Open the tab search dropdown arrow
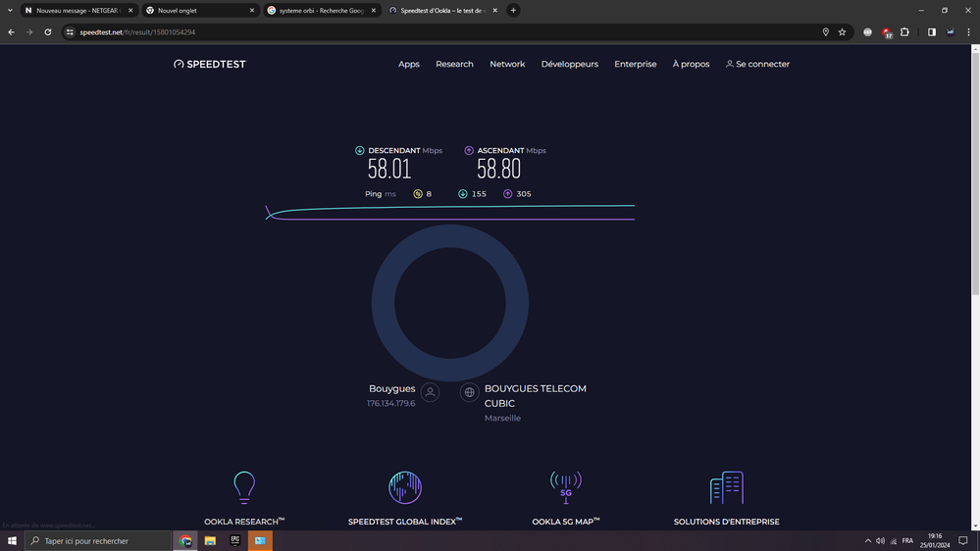The height and width of the screenshot is (551, 980). pyautogui.click(x=10, y=10)
